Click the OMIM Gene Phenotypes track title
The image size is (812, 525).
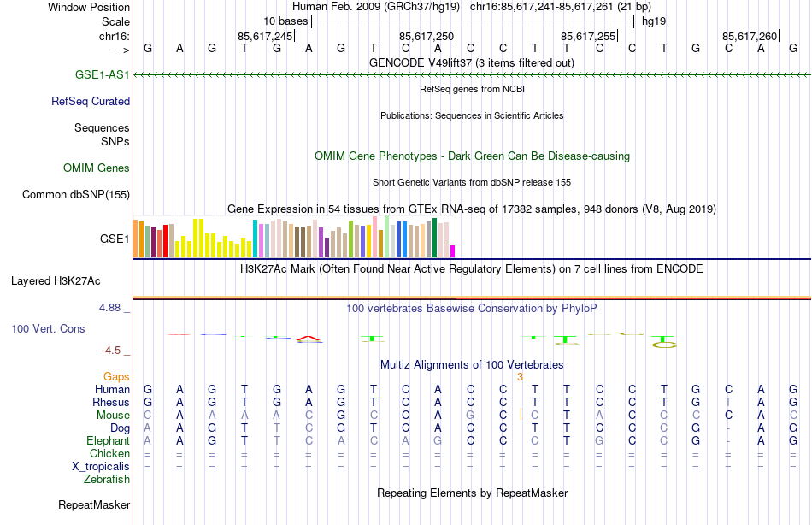pyautogui.click(x=472, y=156)
